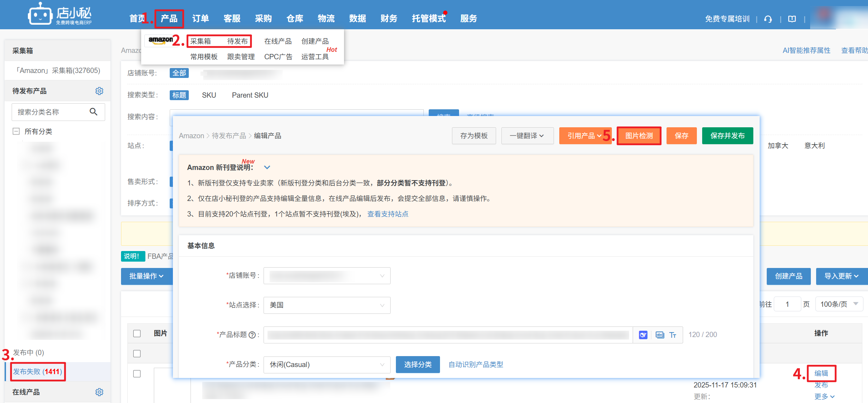The height and width of the screenshot is (403, 868).
Task: Click the abc text template icon
Action: click(x=659, y=335)
